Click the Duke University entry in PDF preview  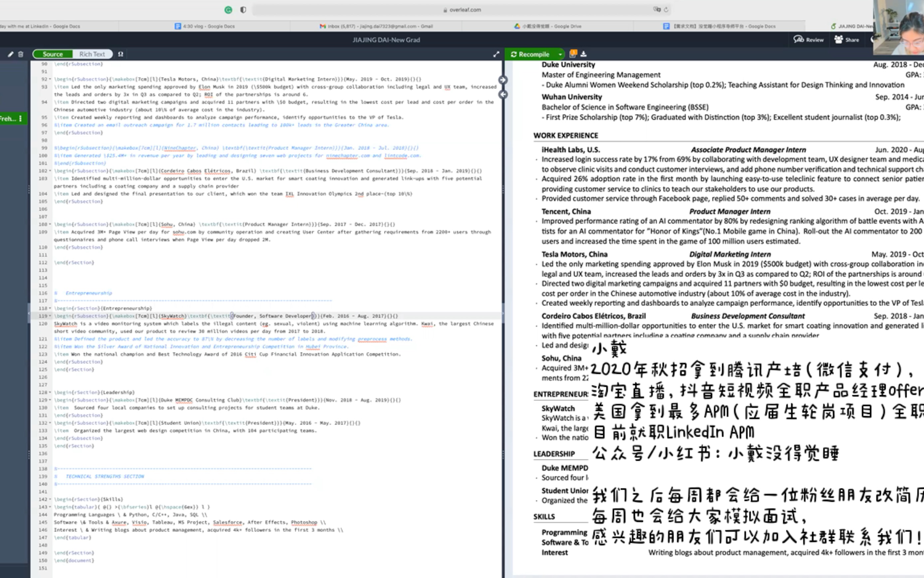coord(568,65)
